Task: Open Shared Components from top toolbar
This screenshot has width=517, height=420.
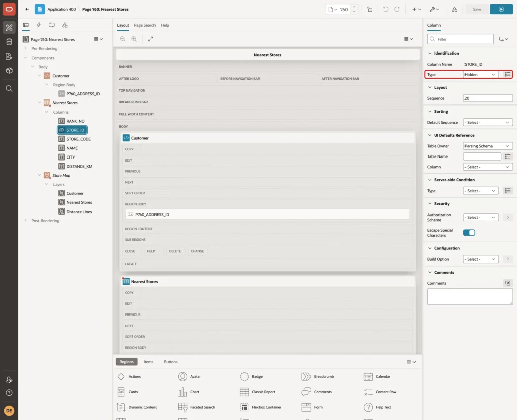Action: tap(455, 9)
